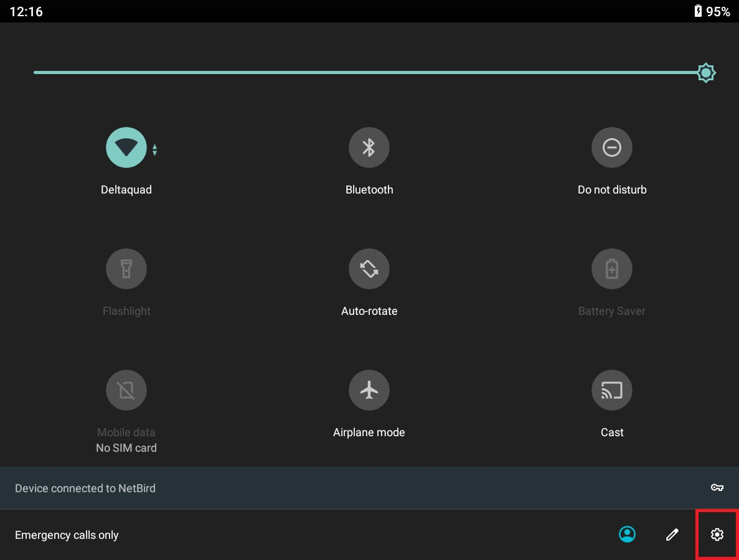
Task: Tap the greyed-out Flashlight tile
Action: coord(126,269)
